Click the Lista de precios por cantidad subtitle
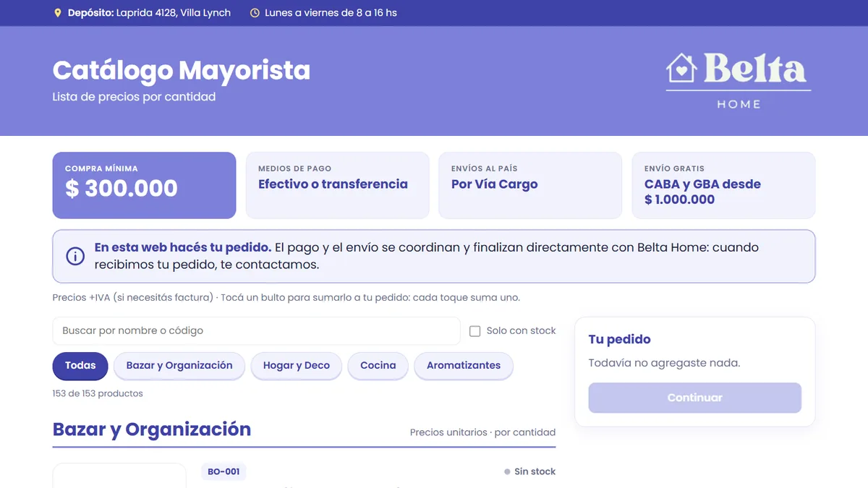The height and width of the screenshot is (488, 868). (134, 97)
